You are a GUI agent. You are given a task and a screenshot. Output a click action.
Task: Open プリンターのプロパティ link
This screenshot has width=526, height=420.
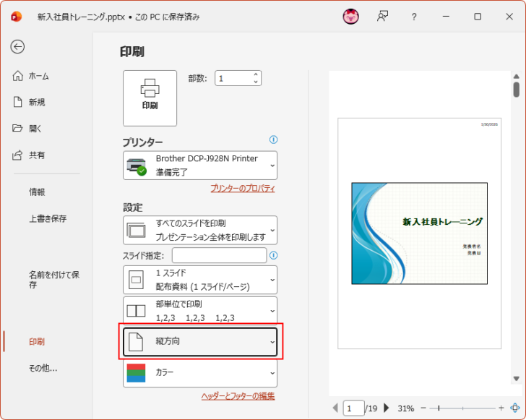point(243,189)
